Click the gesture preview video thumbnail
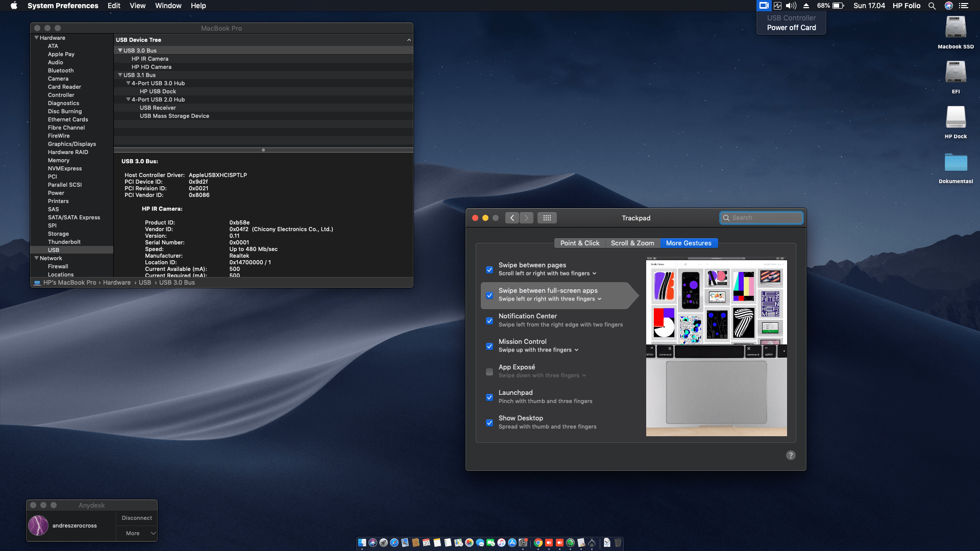 click(716, 346)
